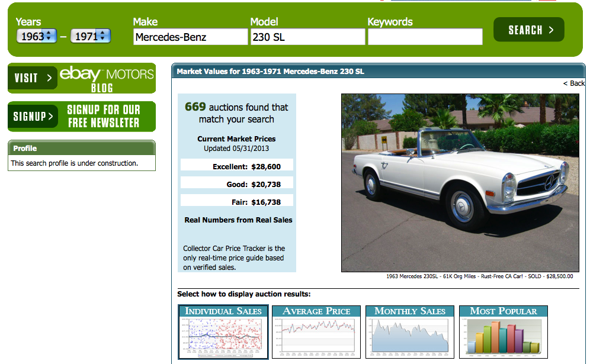
Task: Click the Make field containing Mercedes-Benz
Action: [190, 37]
